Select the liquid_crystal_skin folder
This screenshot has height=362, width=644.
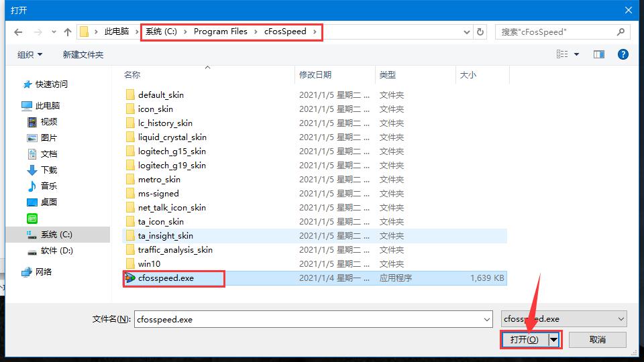(172, 137)
